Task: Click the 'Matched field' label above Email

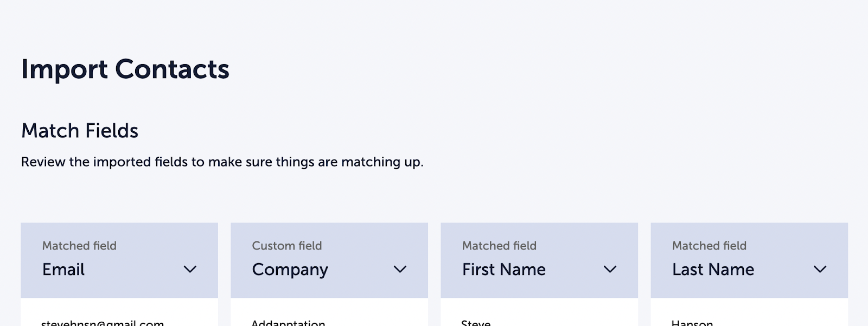Action: point(79,246)
